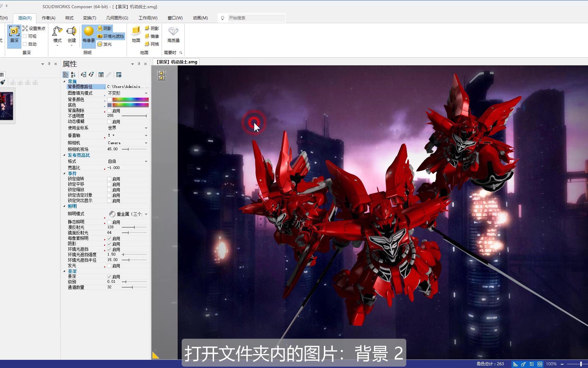Collapse the 照明 properties section

pyautogui.click(x=64, y=206)
